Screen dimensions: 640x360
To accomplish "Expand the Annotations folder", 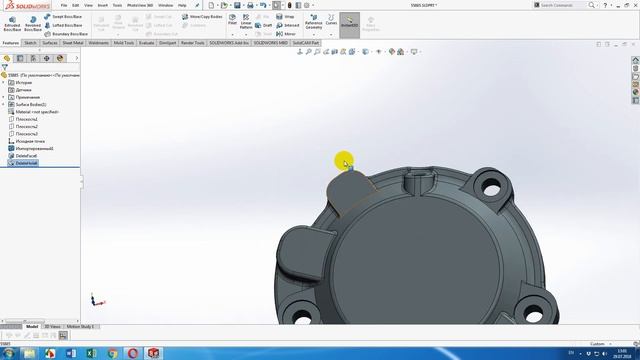I will 4,97.
